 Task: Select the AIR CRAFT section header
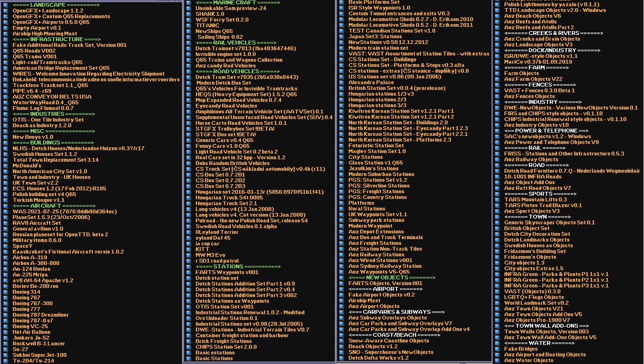click(54, 206)
